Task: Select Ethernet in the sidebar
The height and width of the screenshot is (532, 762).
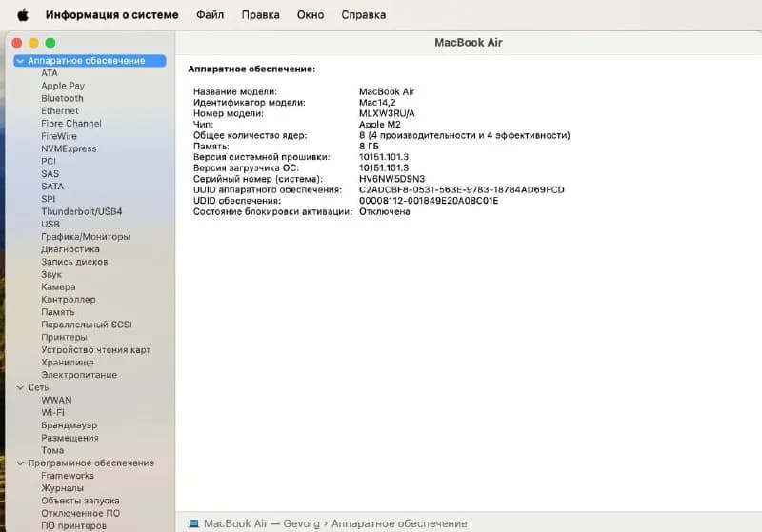Action: pos(59,111)
